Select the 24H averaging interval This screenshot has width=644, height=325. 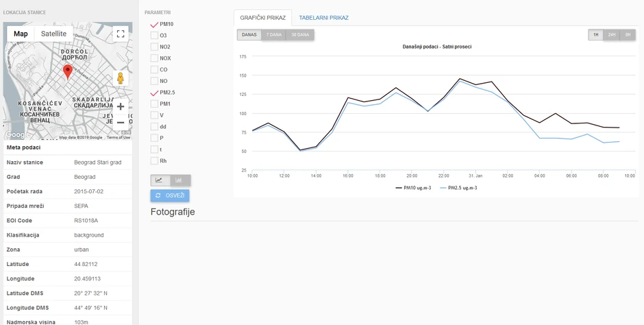point(611,35)
